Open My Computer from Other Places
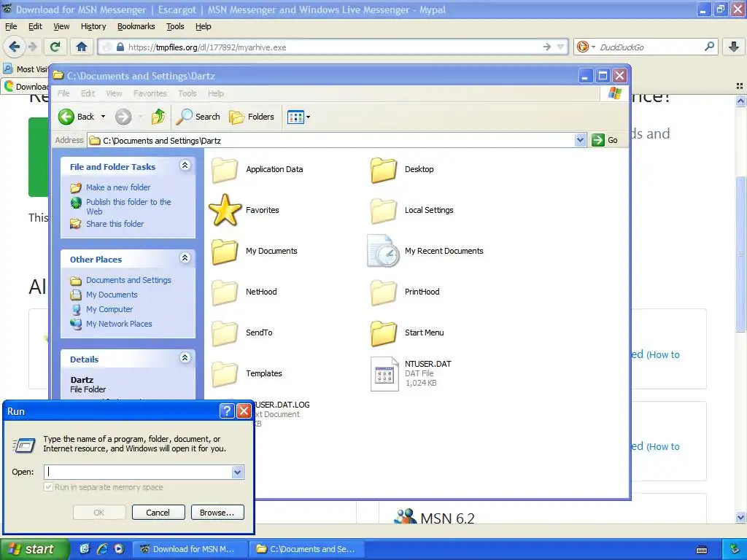Viewport: 747px width, 560px height. [101, 309]
